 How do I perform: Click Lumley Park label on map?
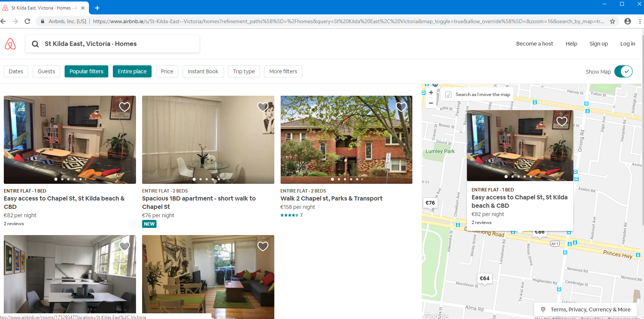[x=440, y=151]
